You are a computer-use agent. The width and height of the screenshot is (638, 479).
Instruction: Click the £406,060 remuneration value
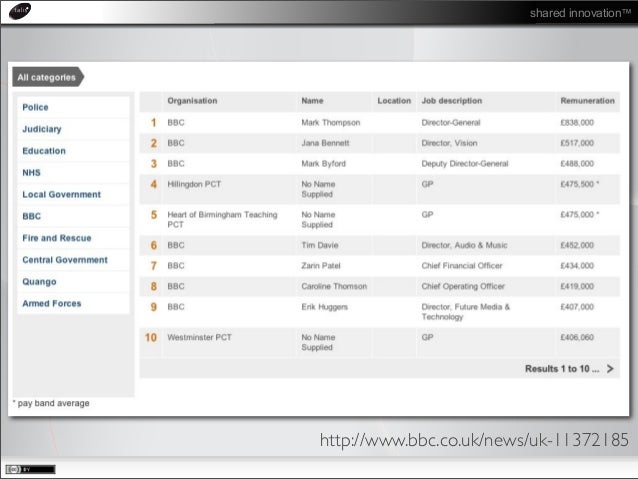577,337
